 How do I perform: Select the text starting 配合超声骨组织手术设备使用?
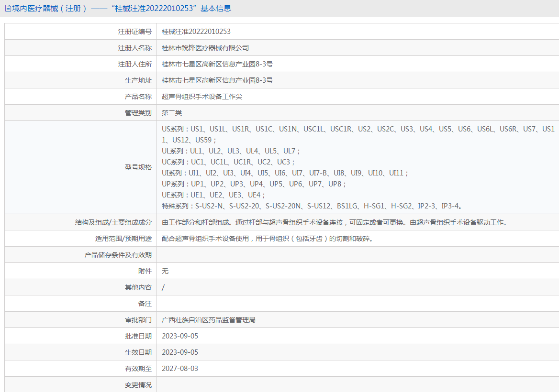coord(268,239)
